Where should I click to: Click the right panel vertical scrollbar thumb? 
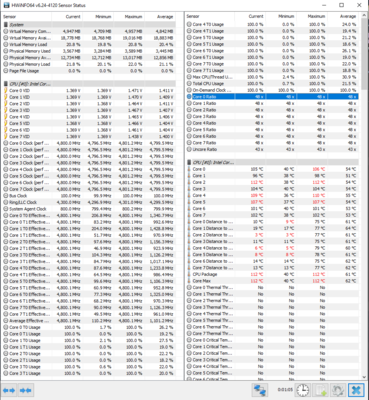click(363, 57)
